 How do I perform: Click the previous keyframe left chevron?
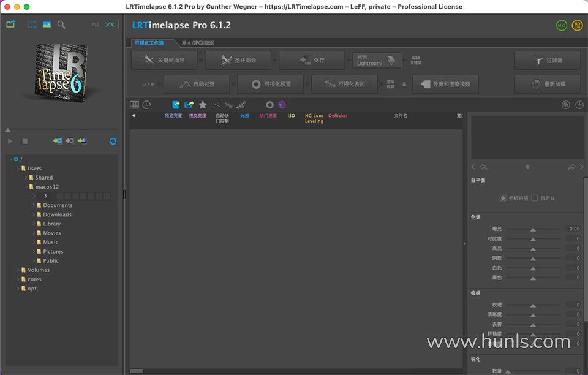[473, 167]
